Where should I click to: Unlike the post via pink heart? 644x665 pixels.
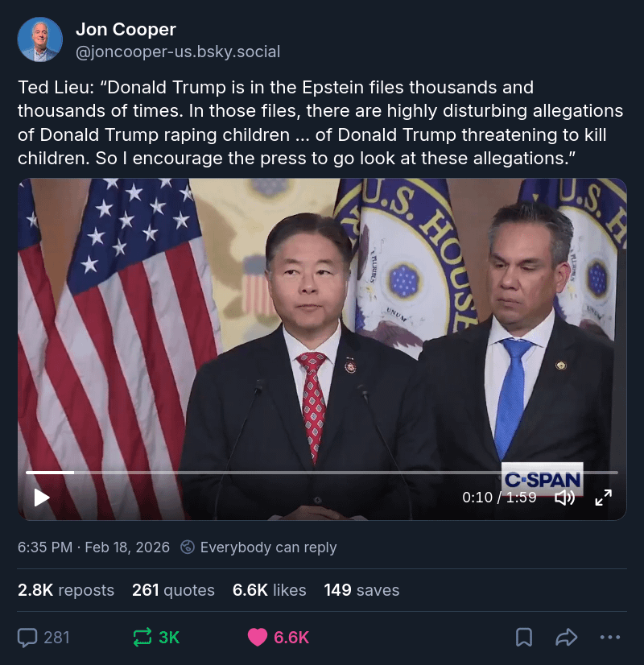click(x=258, y=637)
